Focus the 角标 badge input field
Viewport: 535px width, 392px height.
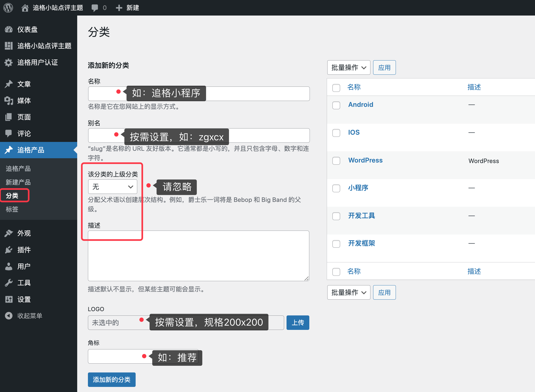click(143, 356)
